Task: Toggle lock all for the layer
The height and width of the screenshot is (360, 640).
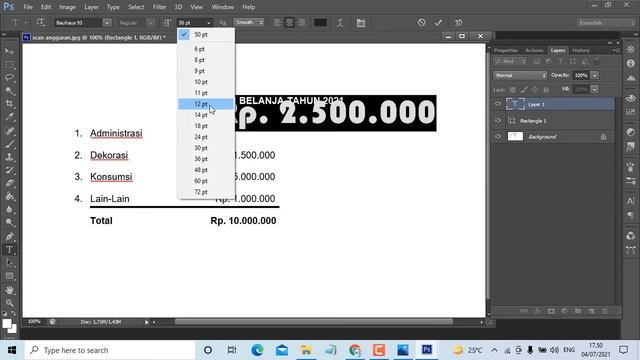Action: pos(546,89)
